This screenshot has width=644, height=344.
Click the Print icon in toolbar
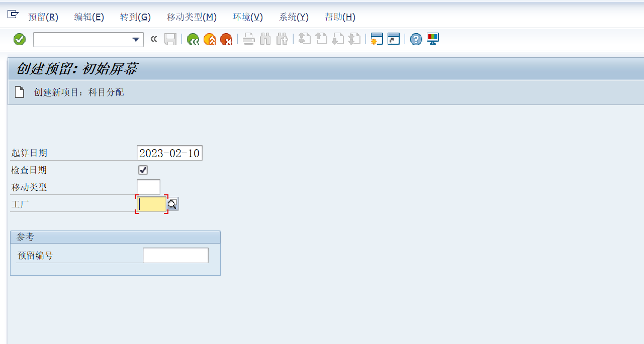249,39
